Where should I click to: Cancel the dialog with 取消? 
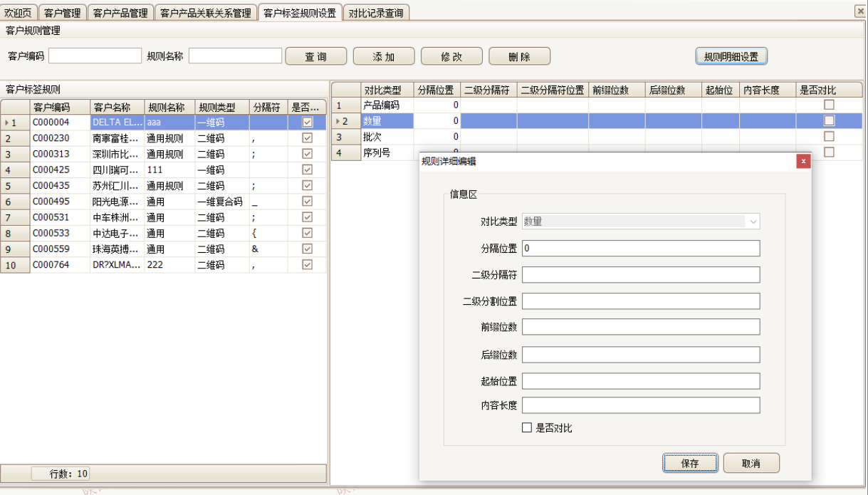(751, 462)
